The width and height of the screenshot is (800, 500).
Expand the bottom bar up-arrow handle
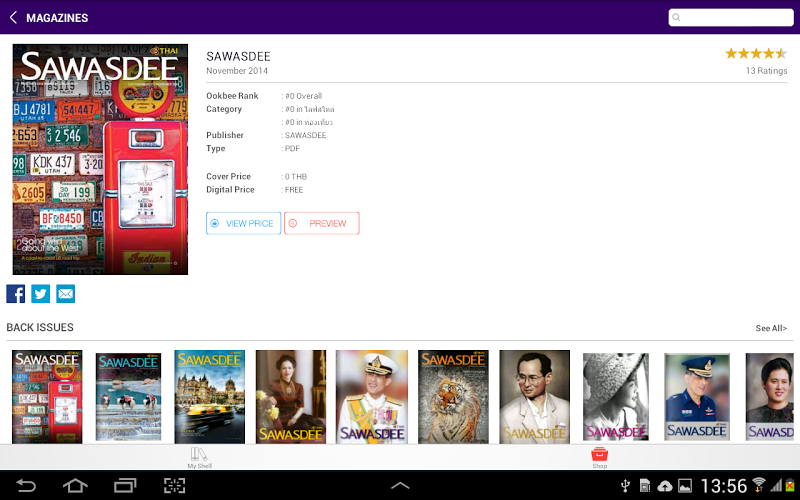click(x=400, y=485)
